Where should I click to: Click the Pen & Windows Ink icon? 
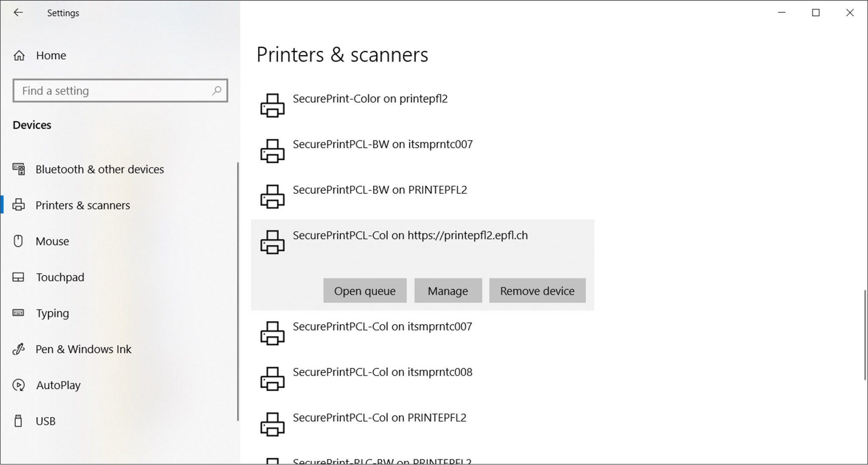tap(18, 349)
